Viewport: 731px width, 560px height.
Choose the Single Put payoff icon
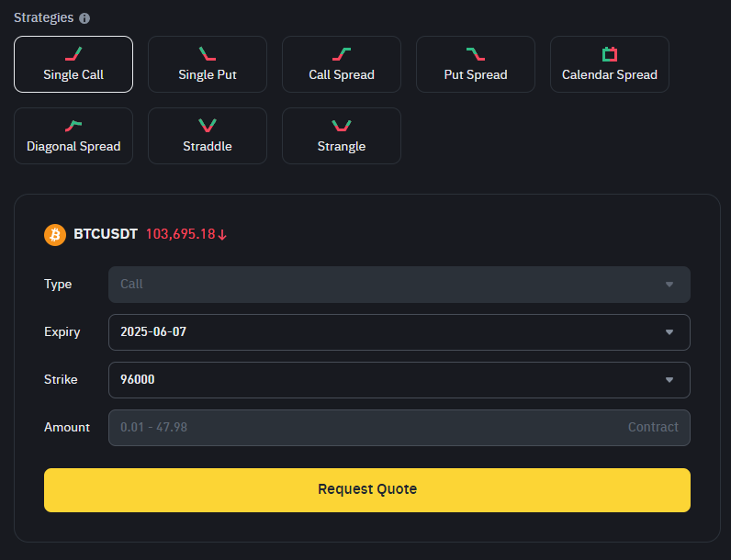[208, 53]
